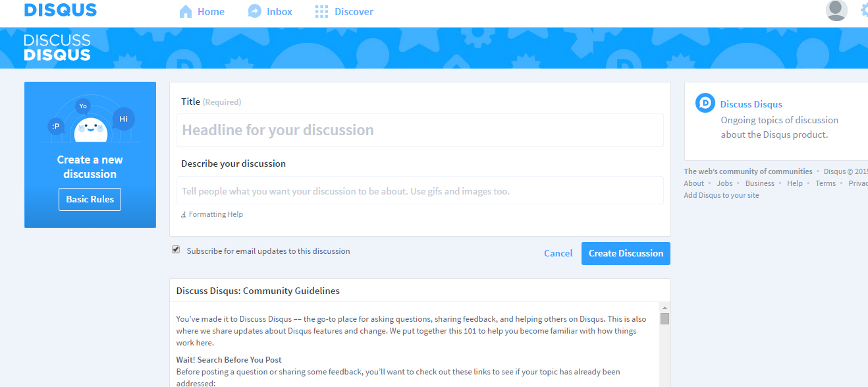Click the Discuss Disqus channel avatar icon

pyautogui.click(x=705, y=103)
